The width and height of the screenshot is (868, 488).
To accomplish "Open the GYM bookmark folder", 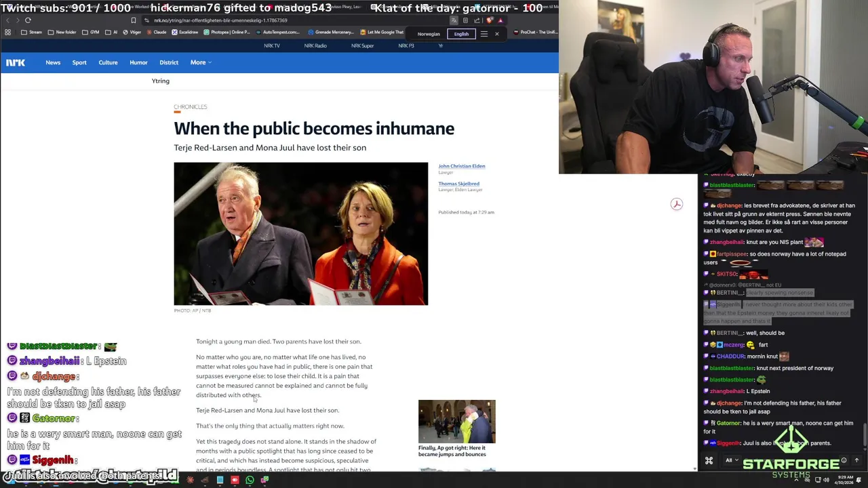I will tap(91, 32).
